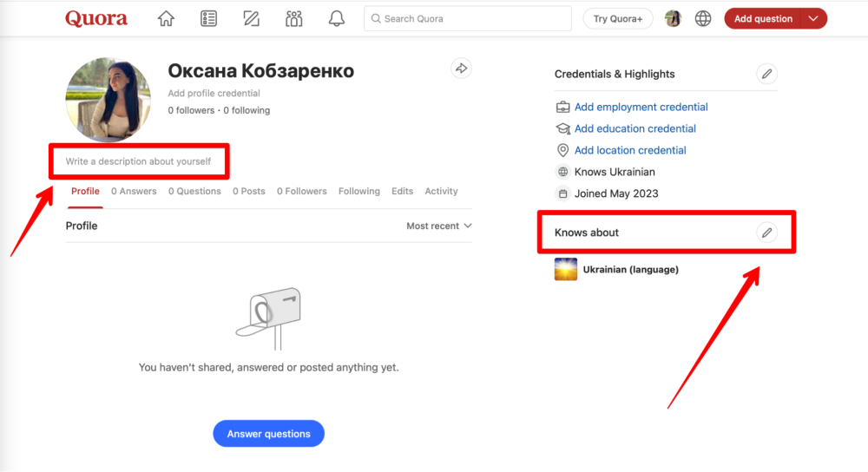
Task: Click the Try Quora+ button
Action: pos(618,19)
